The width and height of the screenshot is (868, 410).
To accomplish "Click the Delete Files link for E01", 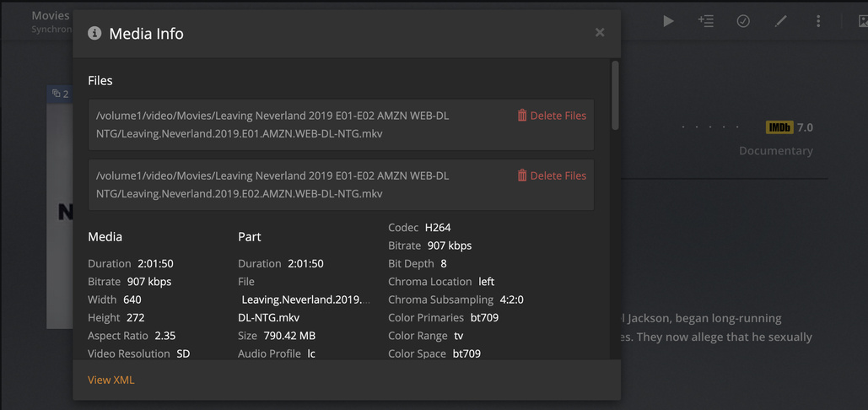I will [x=558, y=116].
